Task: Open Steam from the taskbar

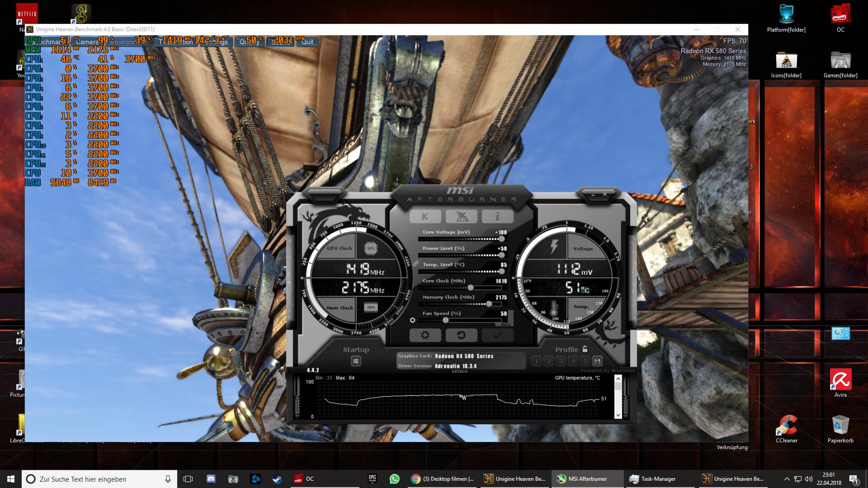Action: pyautogui.click(x=277, y=479)
